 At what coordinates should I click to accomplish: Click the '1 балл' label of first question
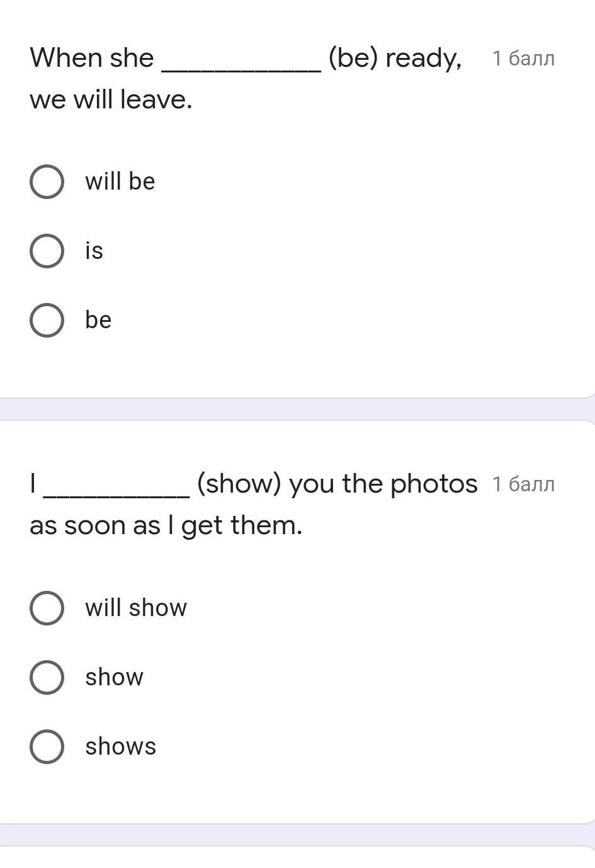click(x=523, y=59)
